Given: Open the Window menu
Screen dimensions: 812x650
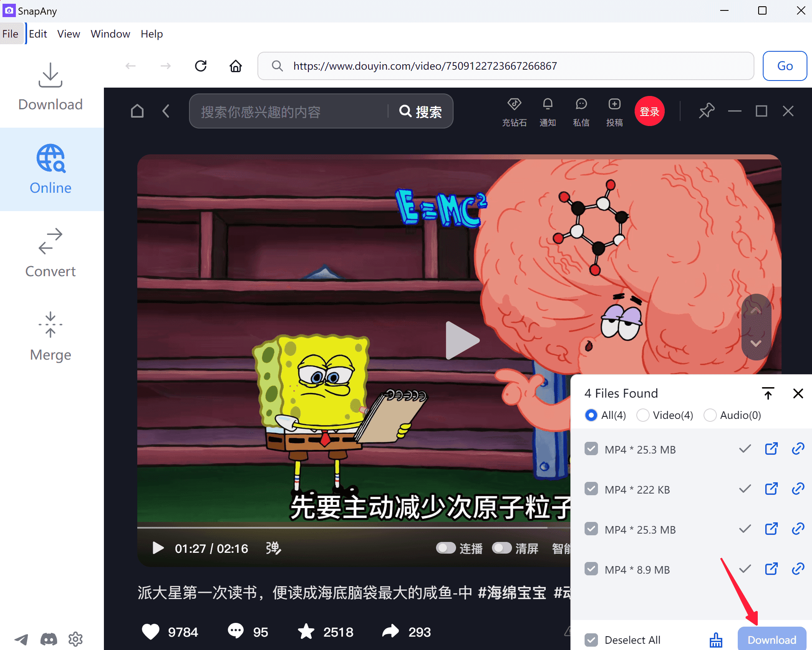Looking at the screenshot, I should point(110,34).
